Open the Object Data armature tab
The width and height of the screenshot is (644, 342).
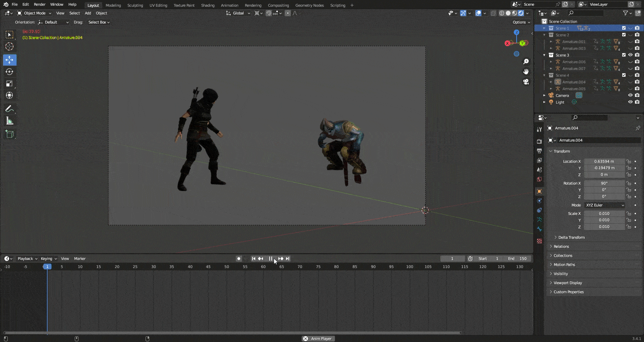539,220
